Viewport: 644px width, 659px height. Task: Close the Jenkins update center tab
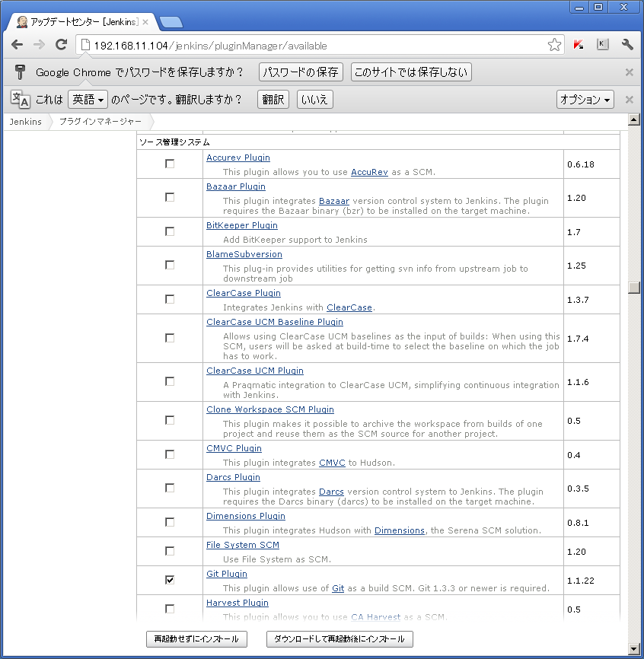point(145,22)
